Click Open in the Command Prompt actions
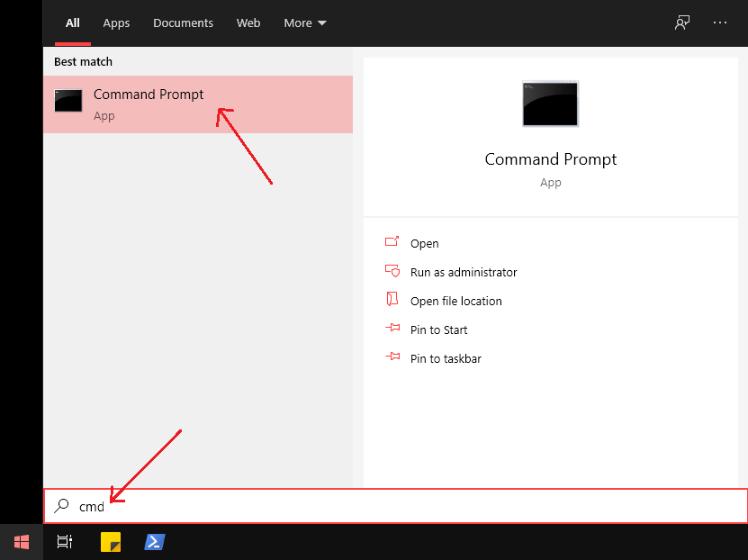Viewport: 748px width, 560px height. tap(424, 243)
